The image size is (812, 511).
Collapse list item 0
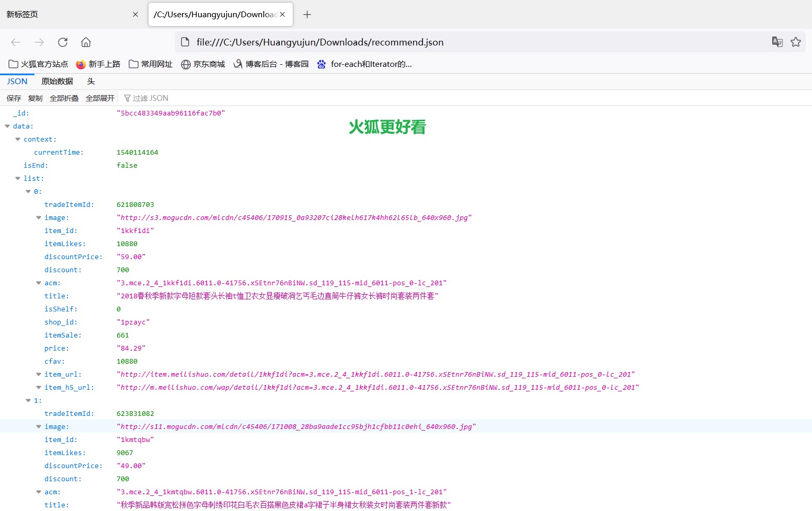point(28,191)
